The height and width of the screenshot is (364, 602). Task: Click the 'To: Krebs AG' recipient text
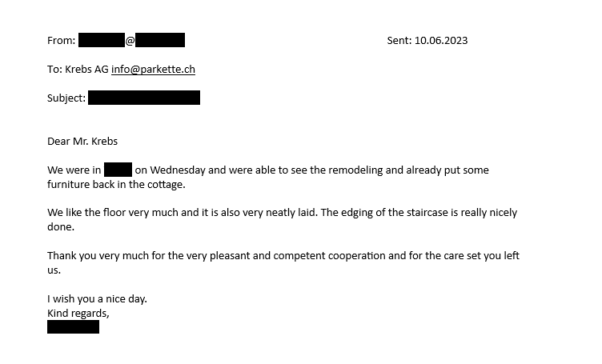[78, 70]
